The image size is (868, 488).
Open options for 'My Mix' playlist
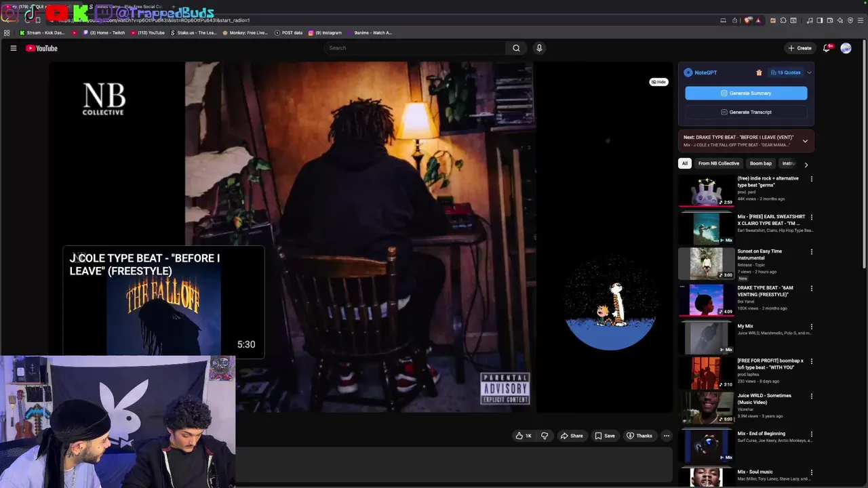point(811,327)
